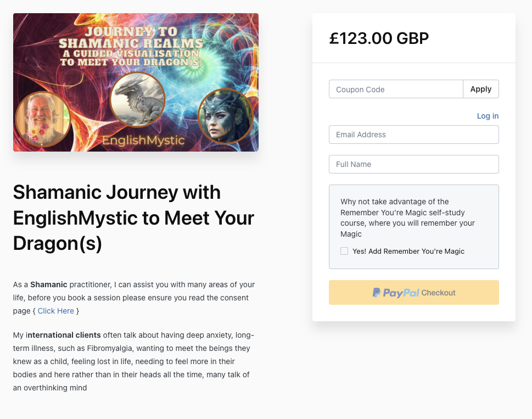Click the bearded man's circular portrait

42,119
